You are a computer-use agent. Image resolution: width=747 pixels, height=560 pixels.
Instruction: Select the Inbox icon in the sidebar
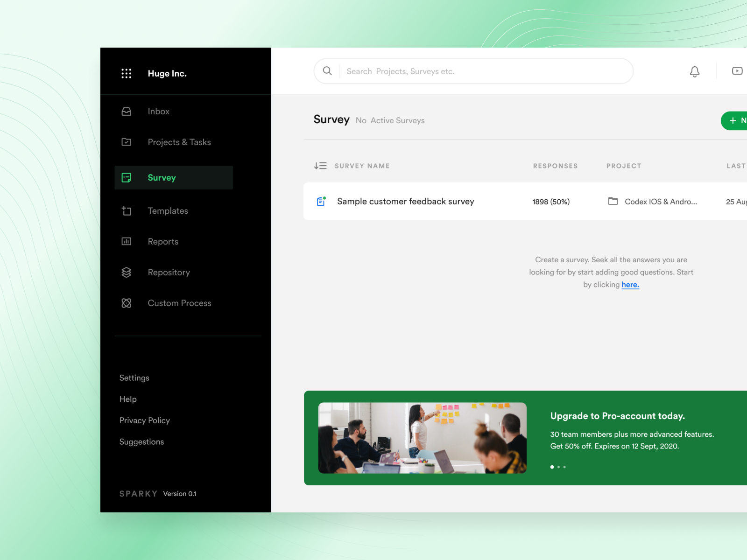pyautogui.click(x=126, y=111)
